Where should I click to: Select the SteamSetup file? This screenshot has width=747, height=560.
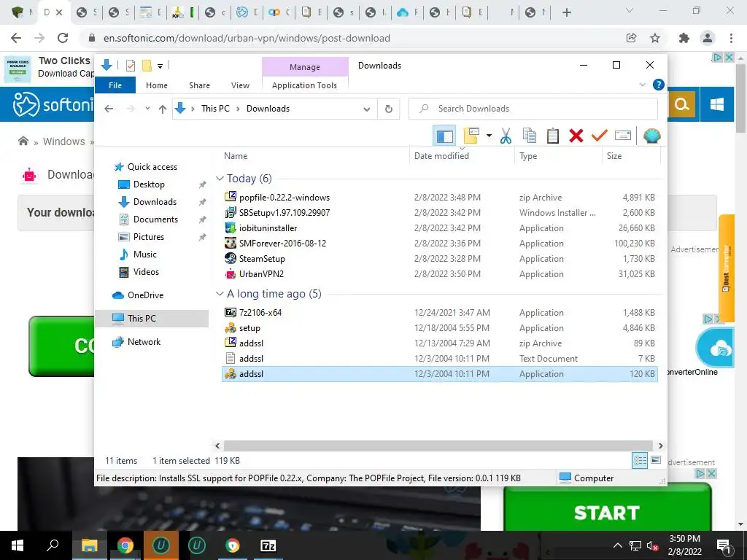tap(440, 259)
